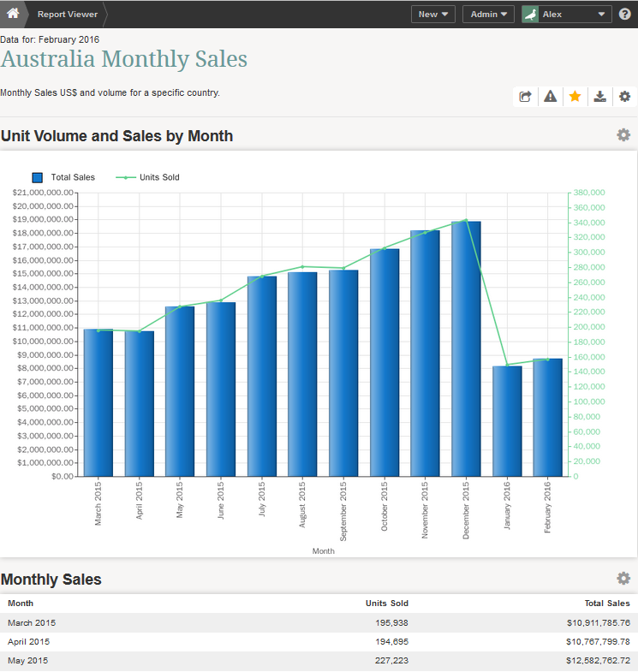This screenshot has height=672, width=638.
Task: Click the Total Sales column header
Action: click(x=607, y=604)
